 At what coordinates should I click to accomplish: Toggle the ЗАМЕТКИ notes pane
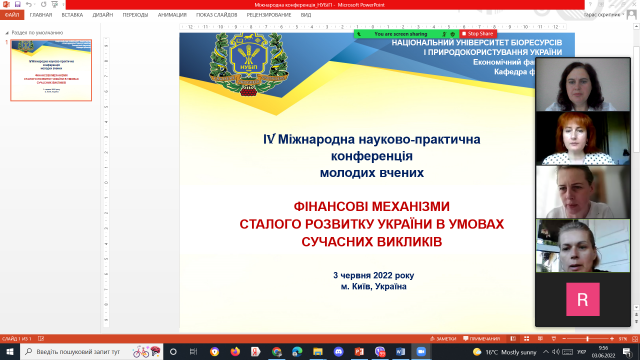click(443, 339)
